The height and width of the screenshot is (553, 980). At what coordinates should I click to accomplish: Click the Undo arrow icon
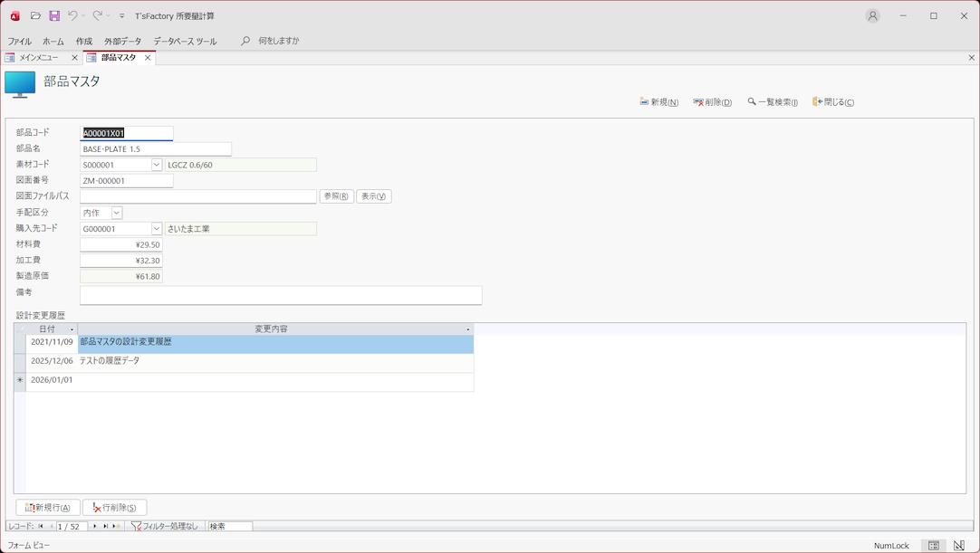(72, 15)
